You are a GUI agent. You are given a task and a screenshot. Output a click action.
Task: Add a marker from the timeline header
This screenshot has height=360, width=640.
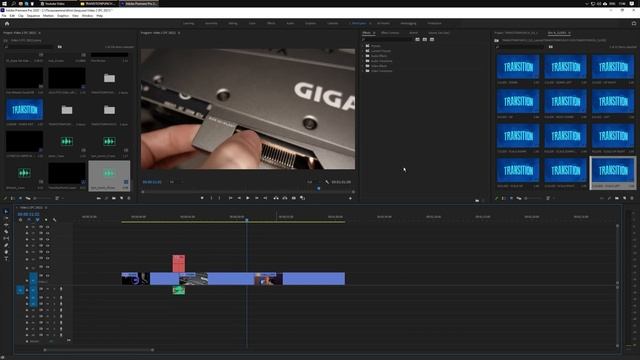[46, 220]
